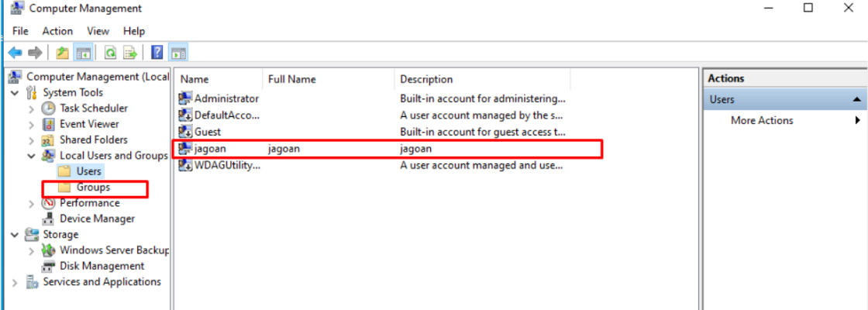Viewport: 868px width, 310px height.
Task: Click the Back arrow toolbar icon
Action: coord(15,53)
